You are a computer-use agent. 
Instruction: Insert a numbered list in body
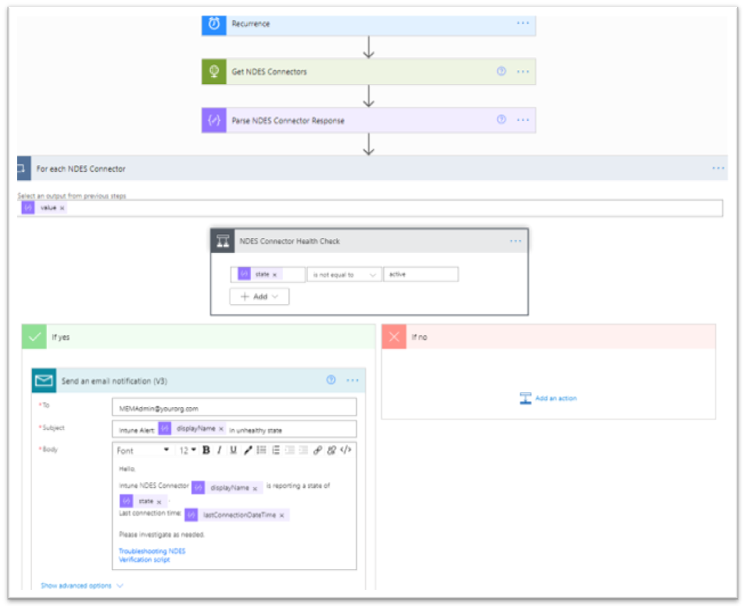click(x=275, y=450)
